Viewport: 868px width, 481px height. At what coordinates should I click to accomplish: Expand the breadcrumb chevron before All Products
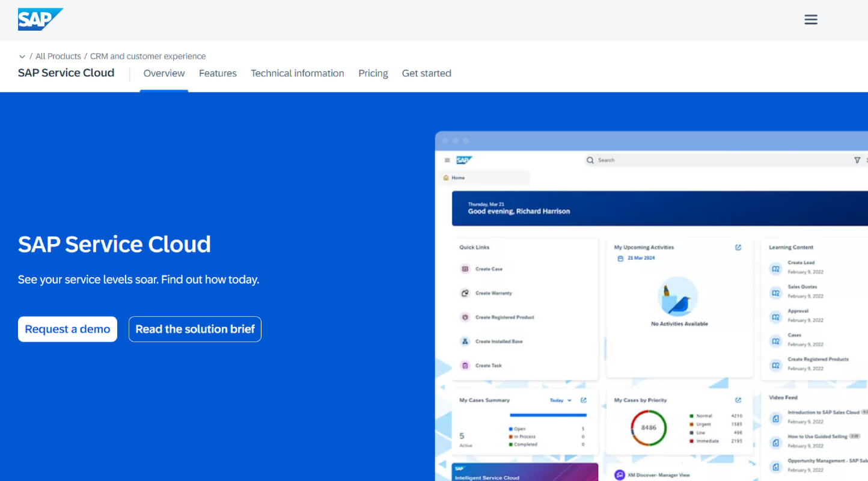tap(22, 57)
